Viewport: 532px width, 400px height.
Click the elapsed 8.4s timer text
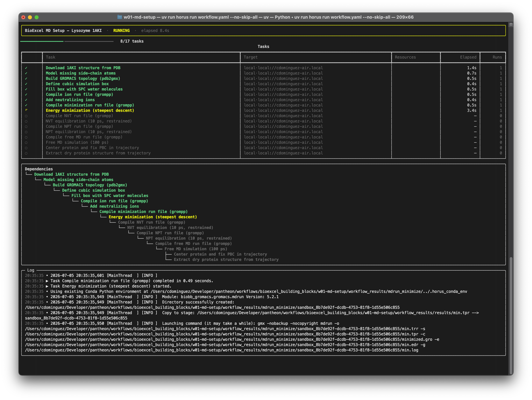pyautogui.click(x=155, y=31)
